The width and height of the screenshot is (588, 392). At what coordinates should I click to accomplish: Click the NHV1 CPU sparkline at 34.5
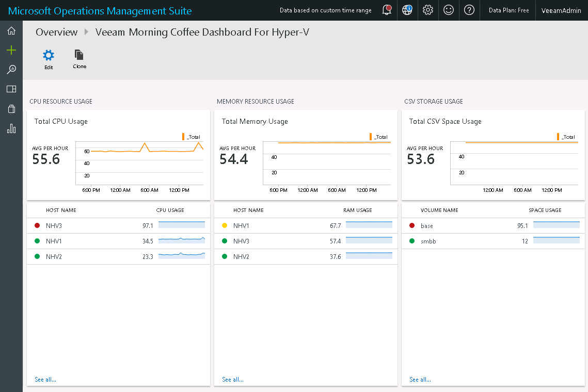coord(182,240)
